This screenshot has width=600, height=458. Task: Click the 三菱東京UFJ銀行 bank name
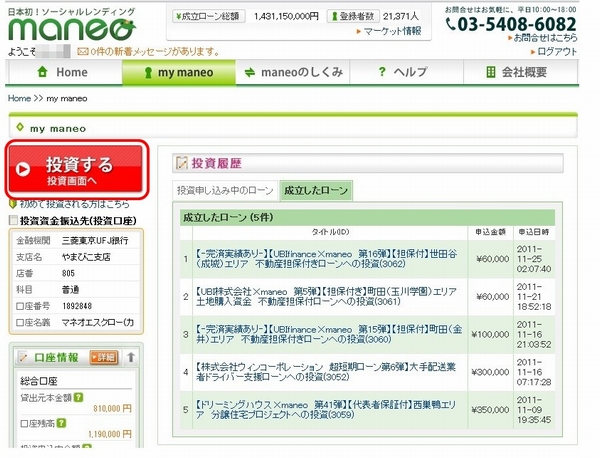pos(95,241)
